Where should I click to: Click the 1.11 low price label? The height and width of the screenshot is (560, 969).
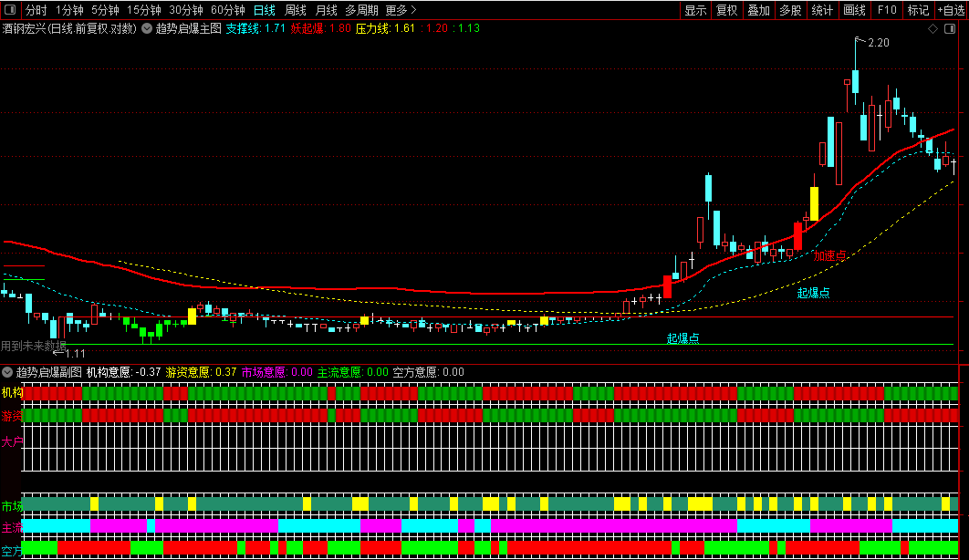pyautogui.click(x=75, y=354)
